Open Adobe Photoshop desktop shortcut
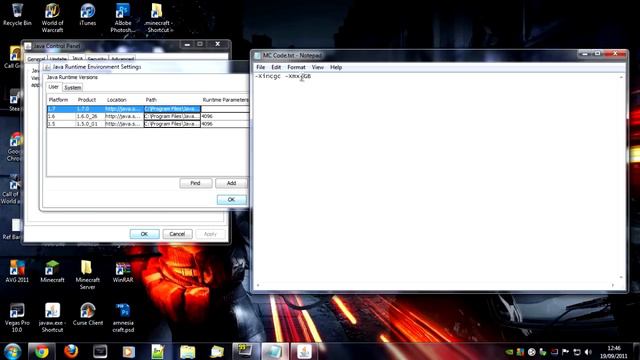 click(122, 18)
